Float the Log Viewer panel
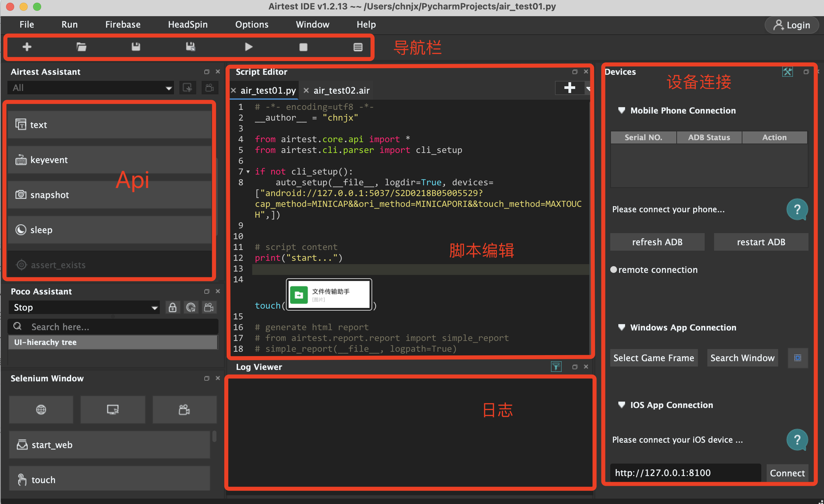Image resolution: width=824 pixels, height=504 pixels. (x=575, y=367)
